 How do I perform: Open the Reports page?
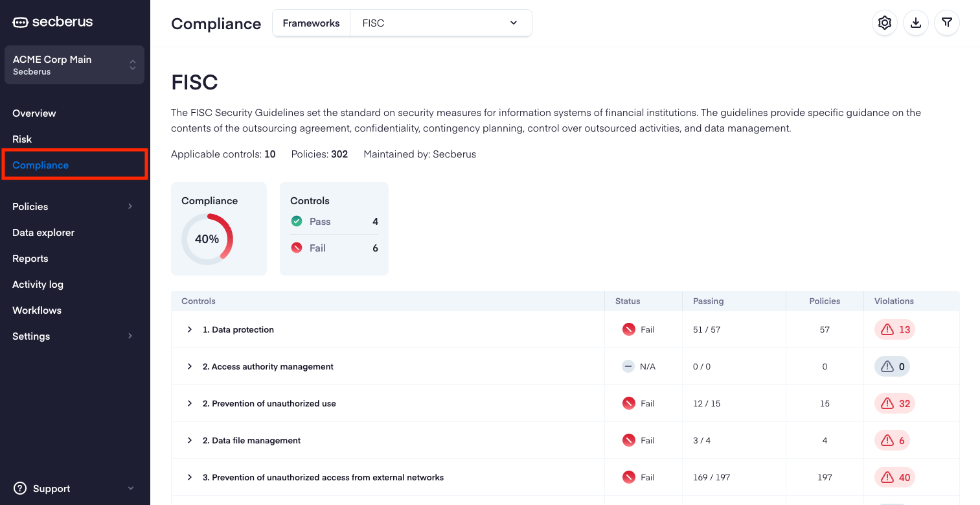[x=30, y=258]
